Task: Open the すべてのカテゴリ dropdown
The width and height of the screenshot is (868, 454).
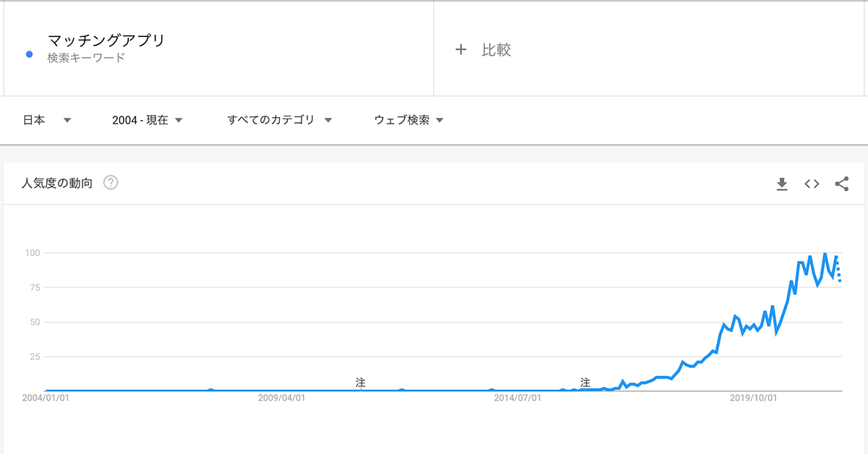Action: click(279, 120)
